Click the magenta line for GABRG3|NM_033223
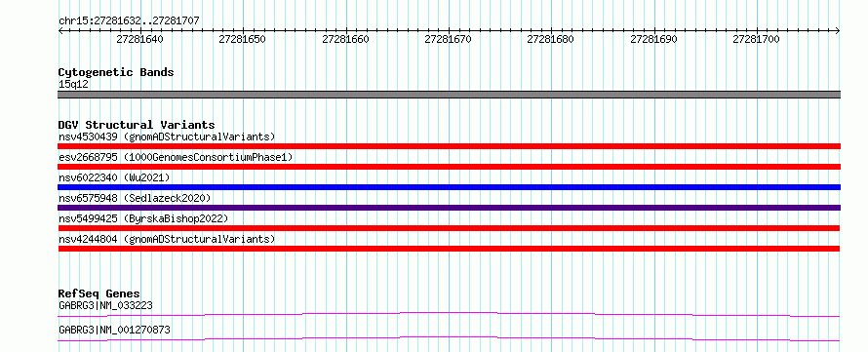Screen dimensions: 868x352 pos(449,314)
